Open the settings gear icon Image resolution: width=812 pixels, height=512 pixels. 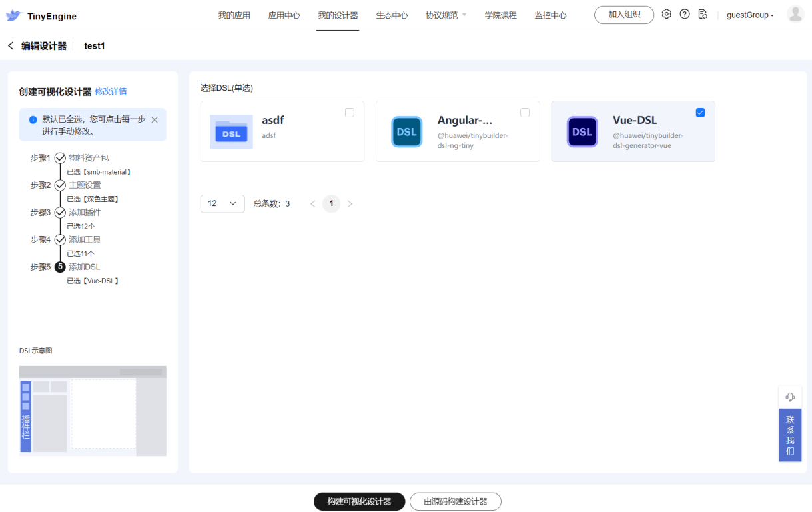tap(666, 14)
